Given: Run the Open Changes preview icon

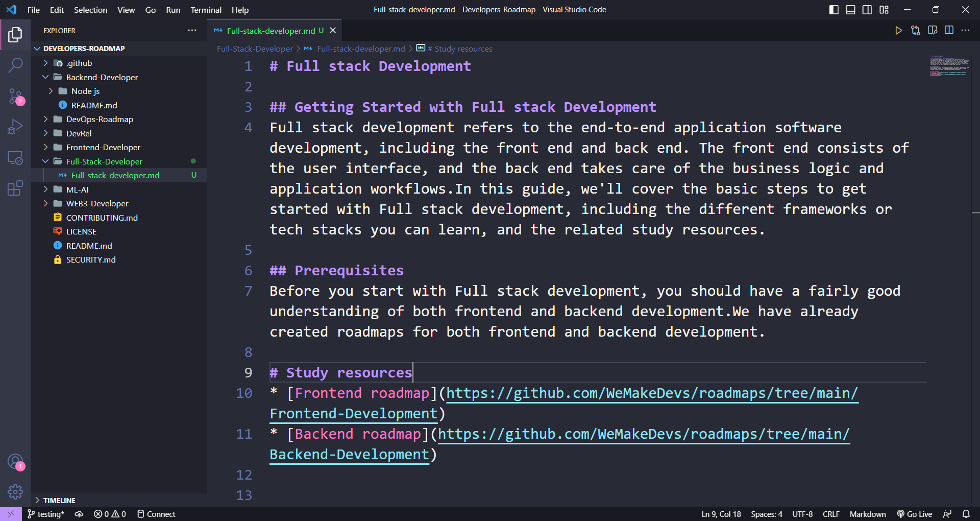Looking at the screenshot, I should (x=915, y=30).
